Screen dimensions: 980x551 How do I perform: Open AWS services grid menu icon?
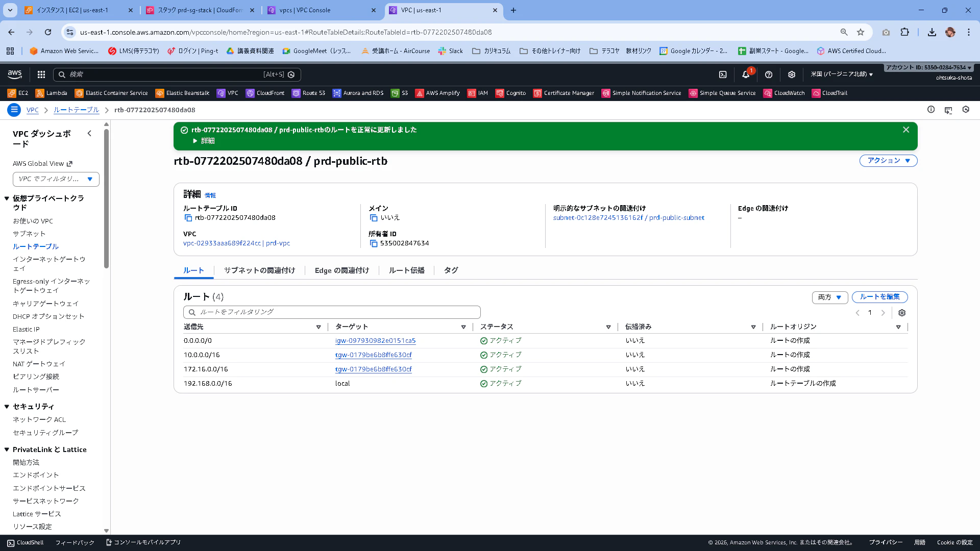point(41,74)
